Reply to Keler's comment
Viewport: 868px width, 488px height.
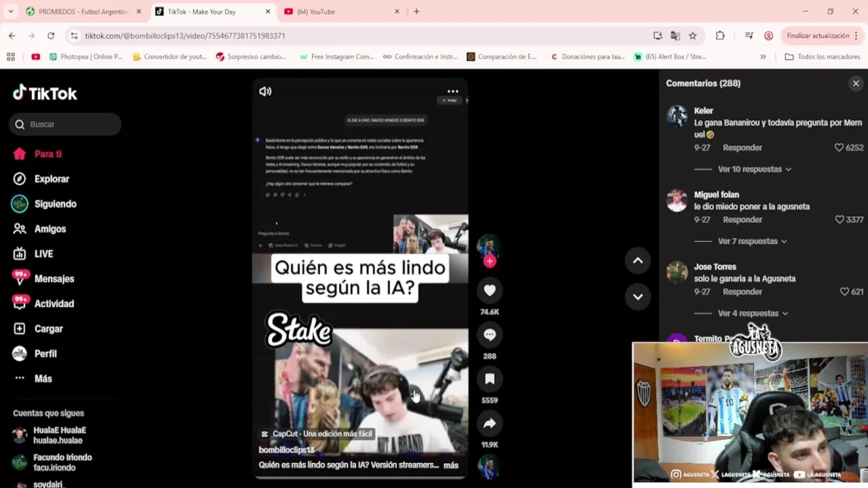pos(742,147)
